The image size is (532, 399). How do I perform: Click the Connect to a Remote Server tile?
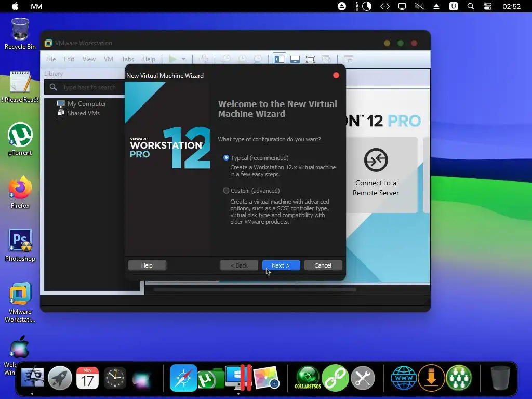pos(376,175)
